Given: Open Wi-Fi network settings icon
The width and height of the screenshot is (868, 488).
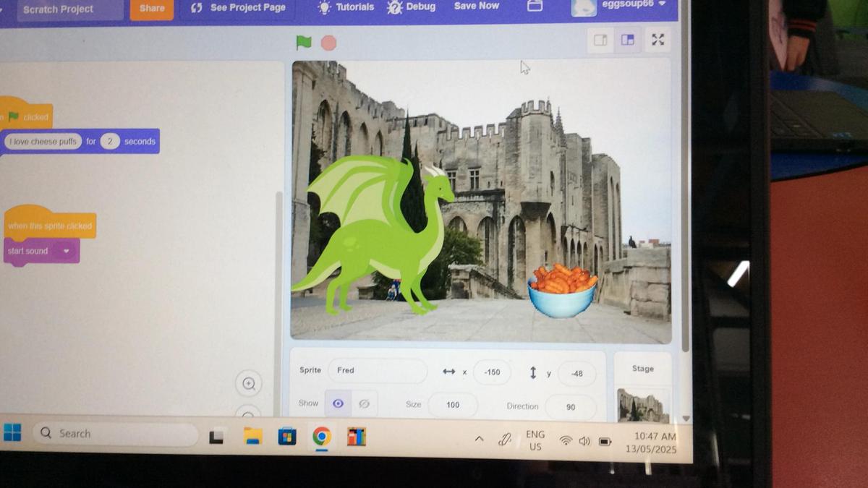Looking at the screenshot, I should [x=566, y=440].
